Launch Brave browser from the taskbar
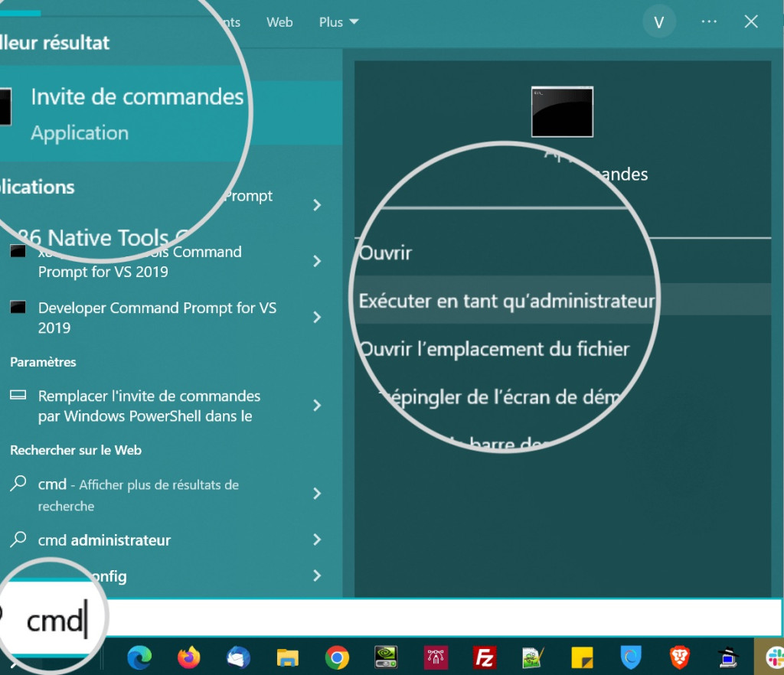This screenshot has width=784, height=675. coord(680,657)
